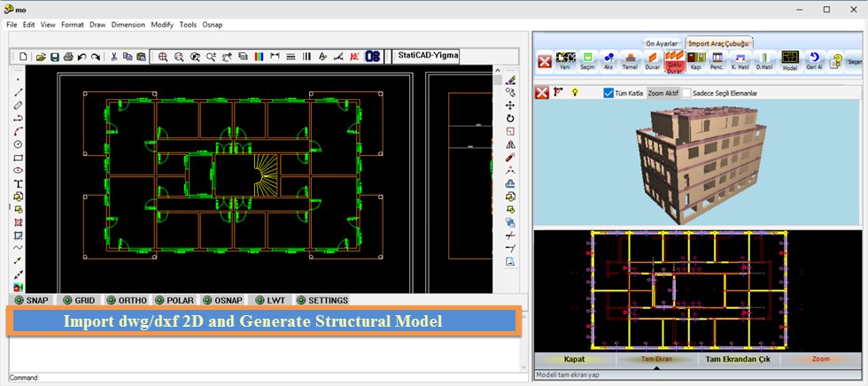Click the Temel foundation tool
Image resolution: width=868 pixels, height=386 pixels.
631,60
